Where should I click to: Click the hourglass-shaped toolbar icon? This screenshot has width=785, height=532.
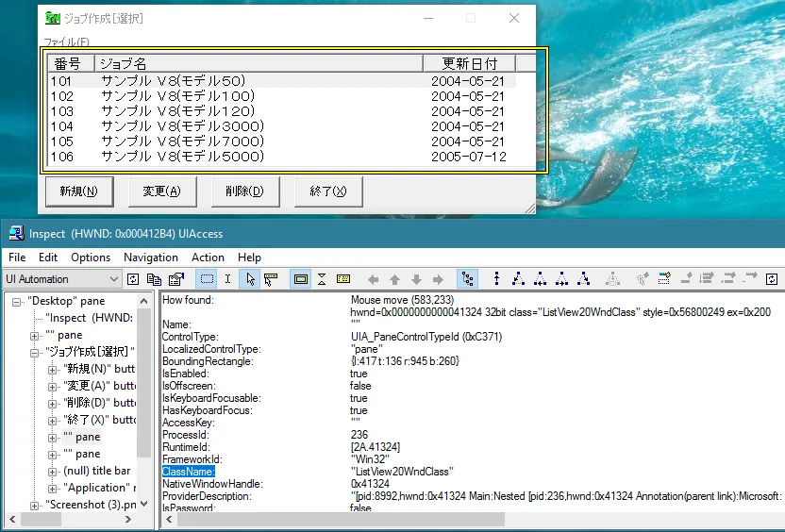click(x=322, y=279)
